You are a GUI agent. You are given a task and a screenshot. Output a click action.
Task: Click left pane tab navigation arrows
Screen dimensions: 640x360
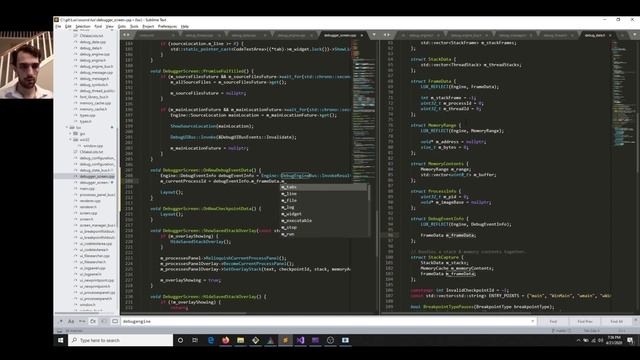coord(127,35)
